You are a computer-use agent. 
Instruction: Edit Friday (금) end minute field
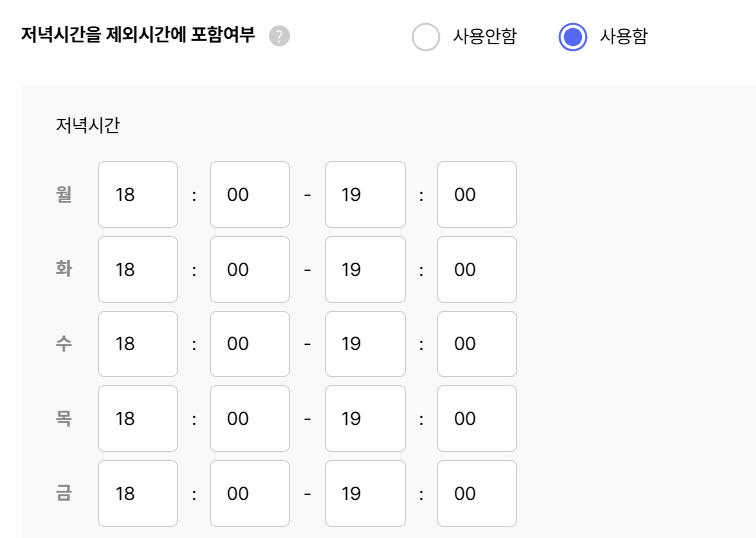(477, 494)
